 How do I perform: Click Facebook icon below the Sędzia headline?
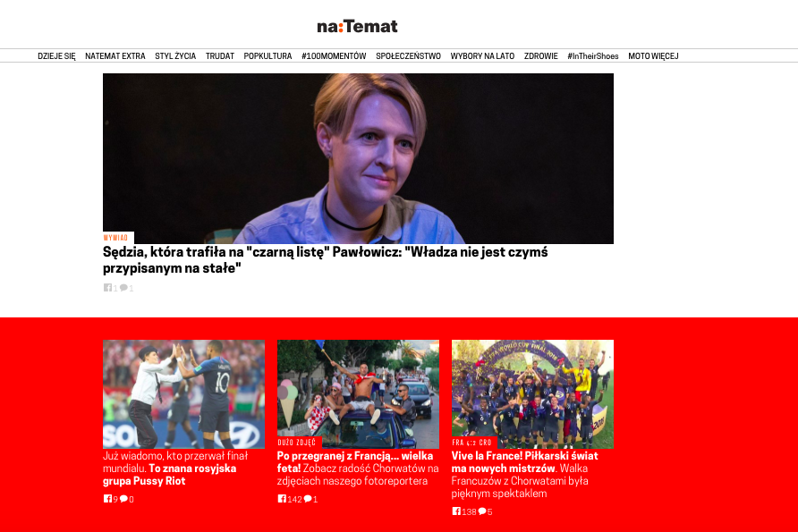coord(107,287)
